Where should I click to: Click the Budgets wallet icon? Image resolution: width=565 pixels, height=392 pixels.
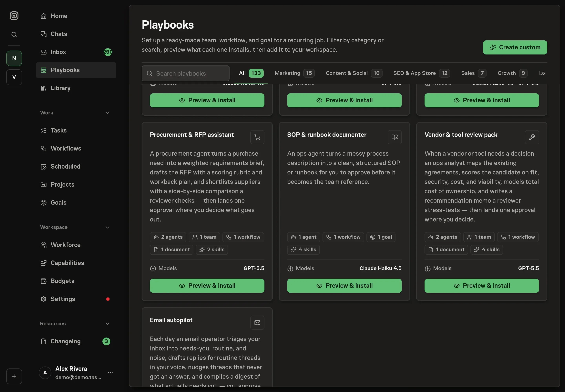coord(44,281)
